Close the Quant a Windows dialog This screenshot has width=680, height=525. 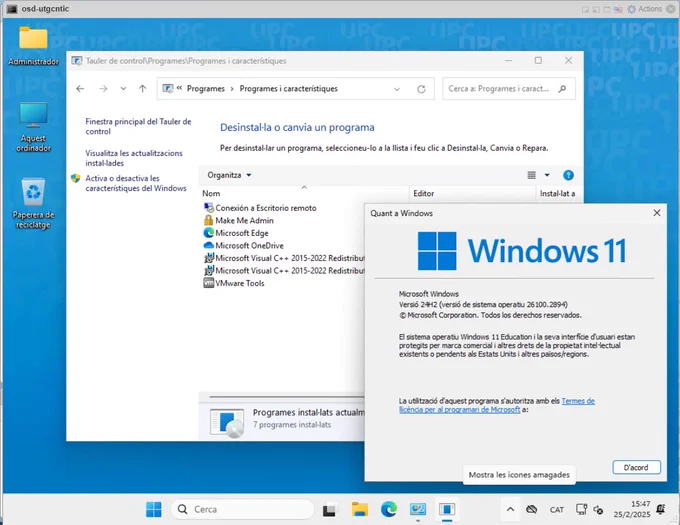657,213
